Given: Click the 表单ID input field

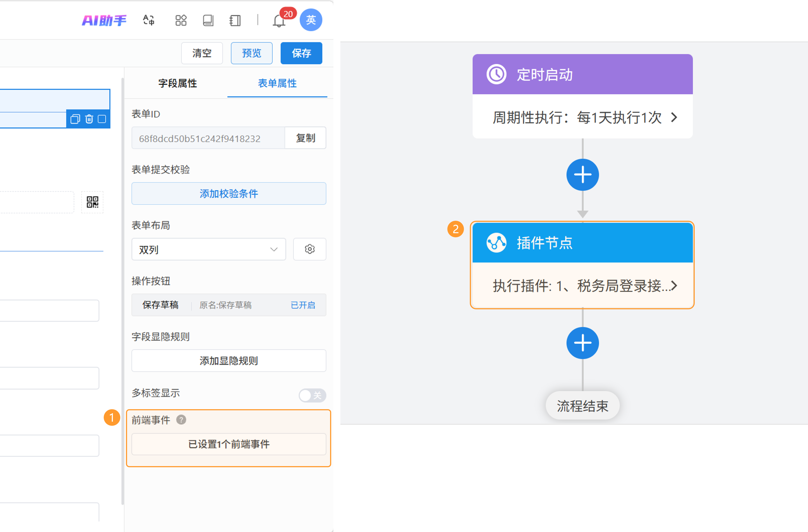Looking at the screenshot, I should (x=208, y=139).
